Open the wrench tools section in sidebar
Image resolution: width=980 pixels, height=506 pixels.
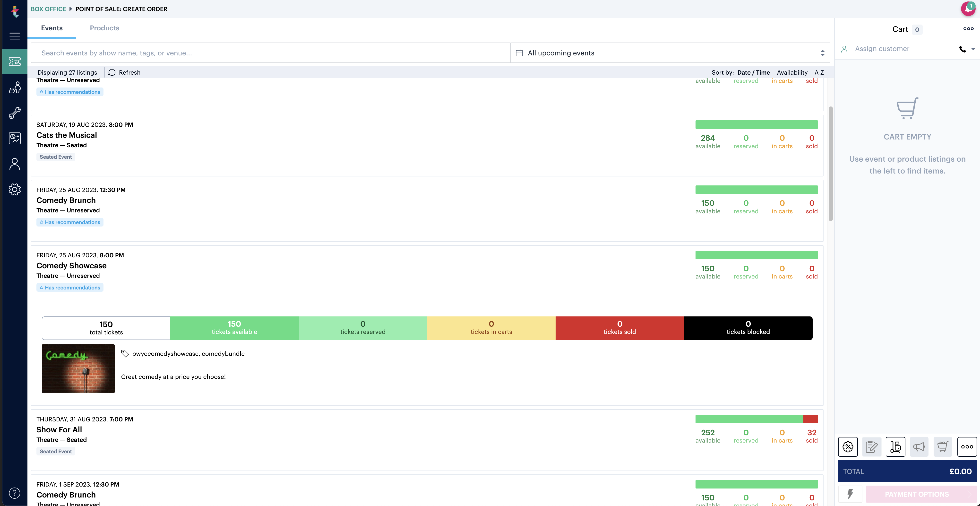[x=15, y=113]
